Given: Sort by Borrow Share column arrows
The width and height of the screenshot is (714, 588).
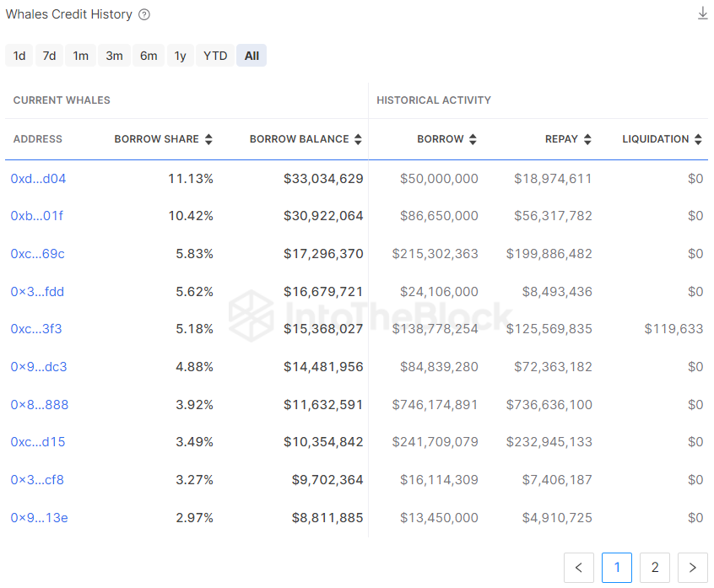Looking at the screenshot, I should point(208,139).
